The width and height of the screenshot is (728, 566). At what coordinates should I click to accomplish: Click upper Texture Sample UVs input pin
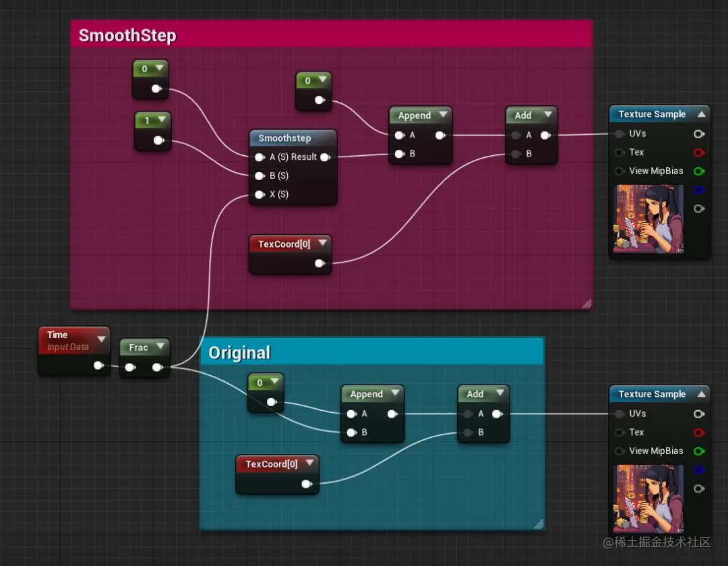click(619, 134)
